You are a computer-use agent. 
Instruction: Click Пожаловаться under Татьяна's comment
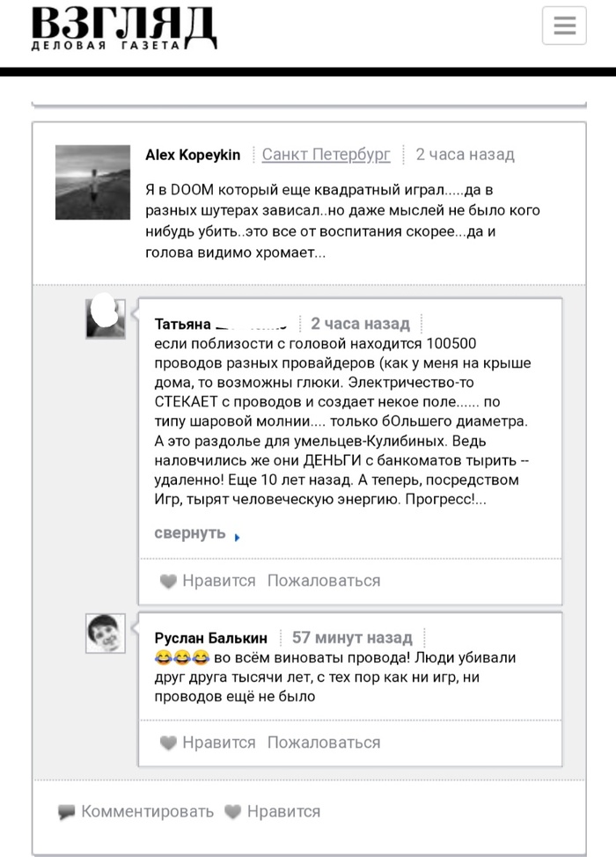(324, 581)
